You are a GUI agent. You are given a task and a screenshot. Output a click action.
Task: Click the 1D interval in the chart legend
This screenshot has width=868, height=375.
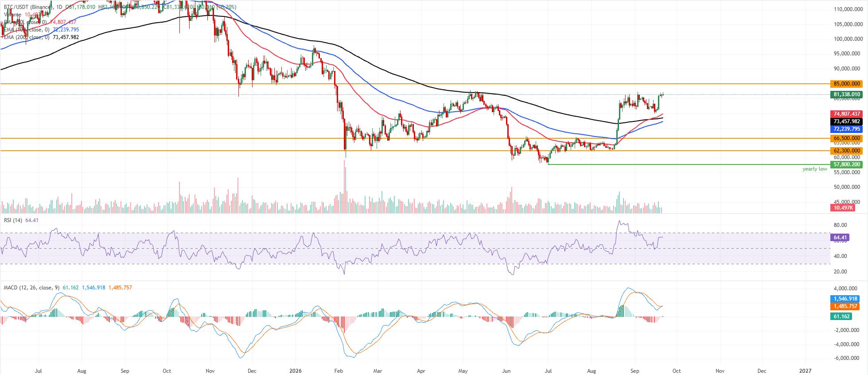pyautogui.click(x=59, y=7)
